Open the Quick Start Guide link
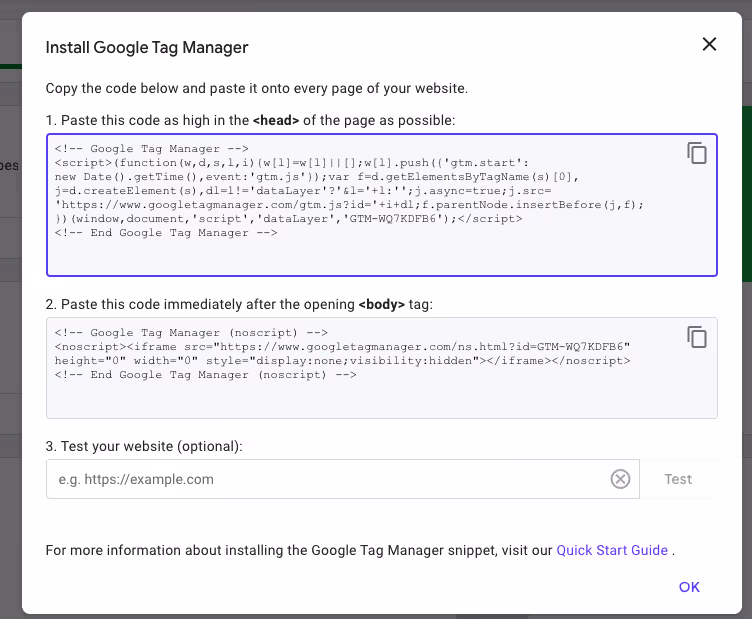 tap(612, 550)
